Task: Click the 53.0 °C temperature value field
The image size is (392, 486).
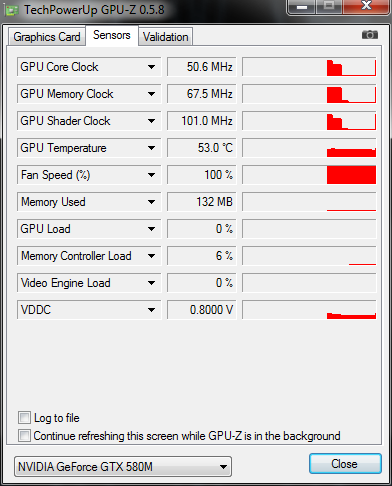Action: click(201, 148)
